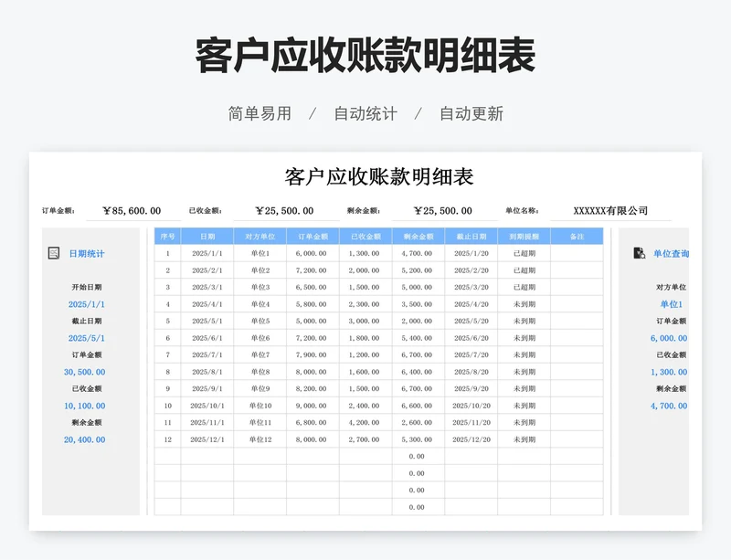Click sidebar order amount 30,500.00
The image size is (731, 560).
(x=85, y=372)
